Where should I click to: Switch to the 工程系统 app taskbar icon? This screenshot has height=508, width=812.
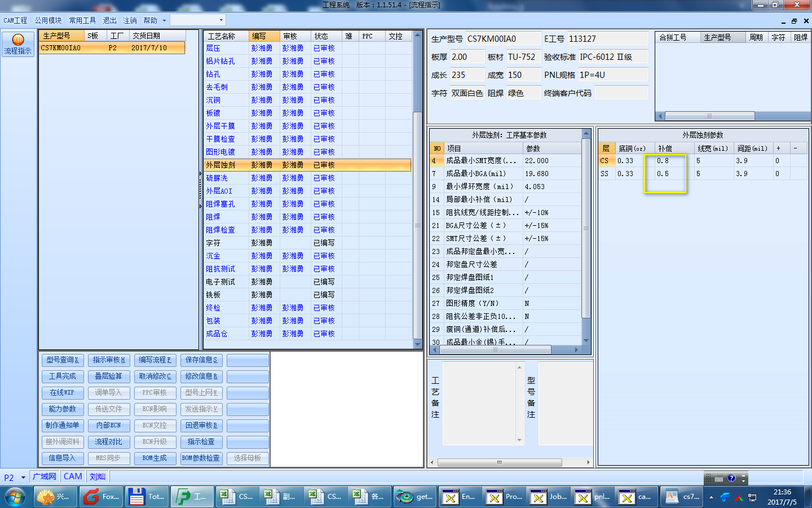click(191, 497)
